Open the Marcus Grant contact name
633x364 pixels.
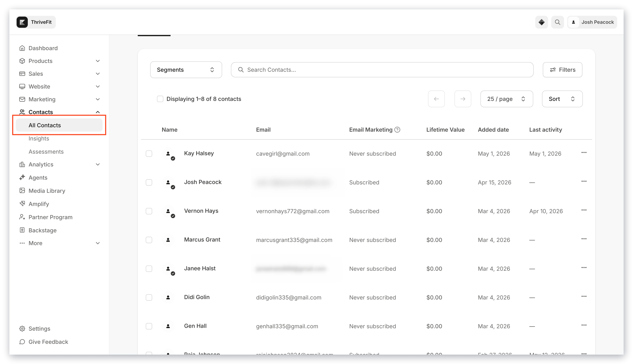click(x=202, y=240)
